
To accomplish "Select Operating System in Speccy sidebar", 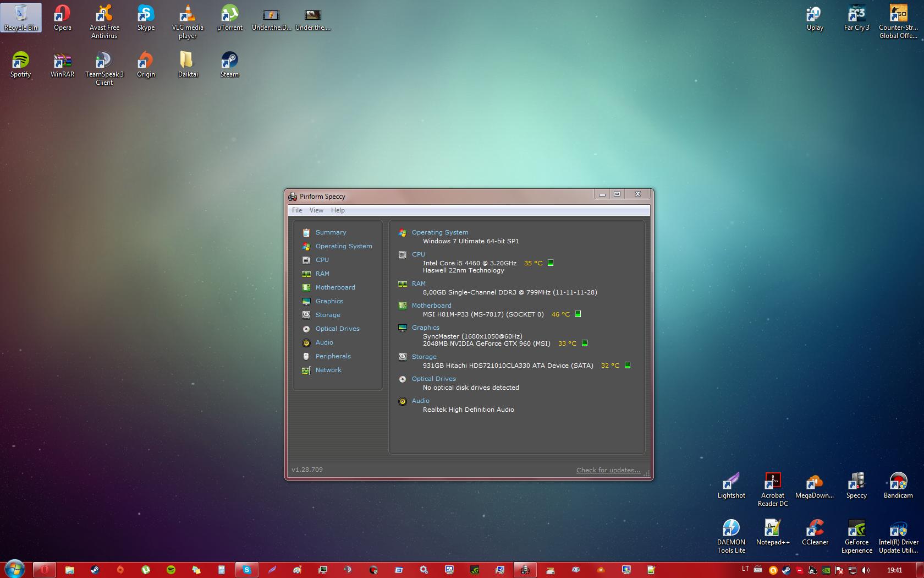I will [344, 246].
